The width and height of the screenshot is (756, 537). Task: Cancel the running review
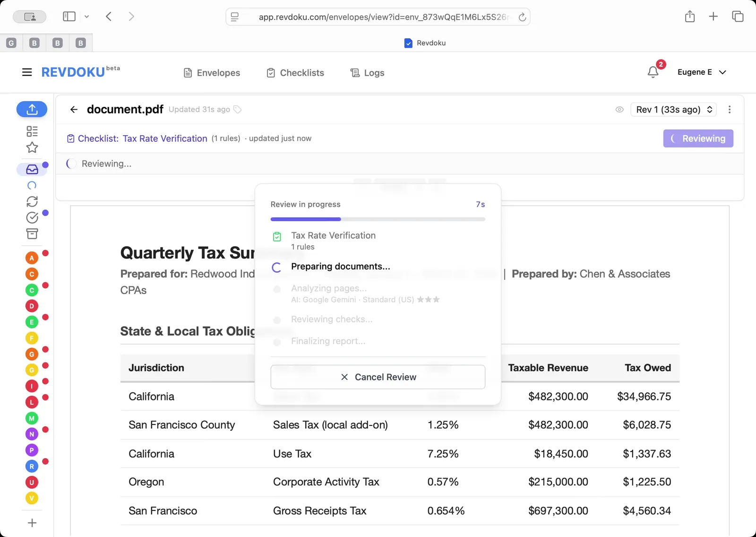(x=378, y=377)
